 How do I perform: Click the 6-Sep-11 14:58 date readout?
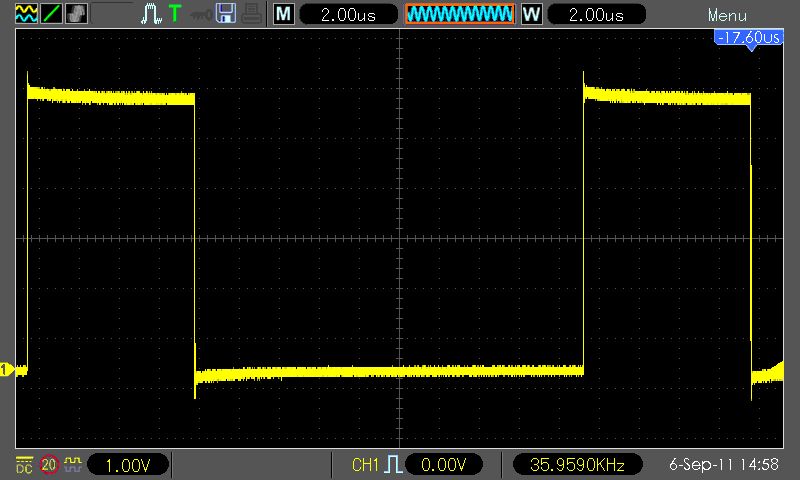[x=723, y=465]
